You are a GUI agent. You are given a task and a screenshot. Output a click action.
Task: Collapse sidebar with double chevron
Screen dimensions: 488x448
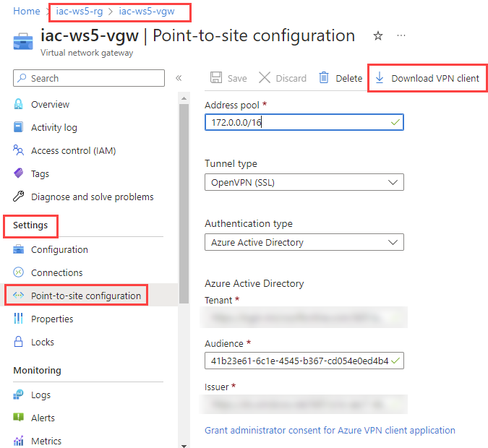point(179,78)
